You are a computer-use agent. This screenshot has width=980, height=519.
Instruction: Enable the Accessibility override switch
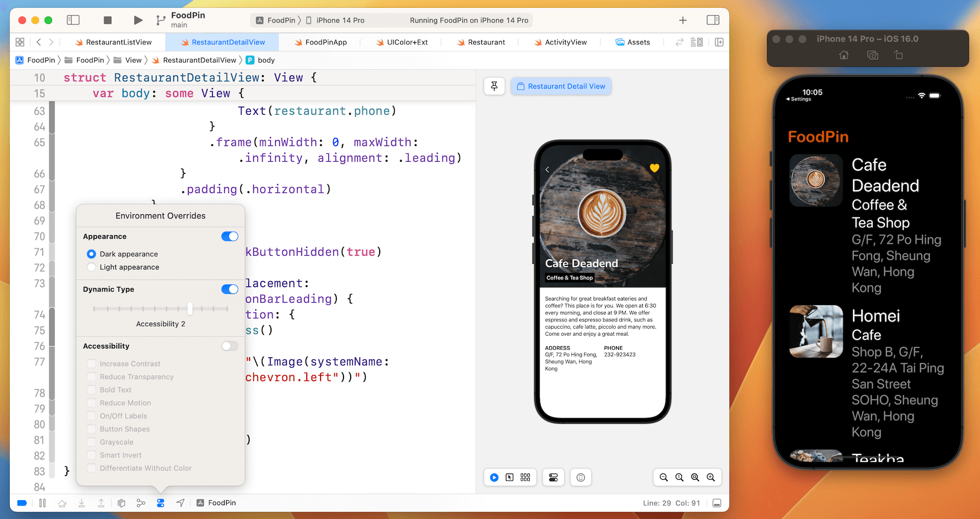(x=230, y=346)
